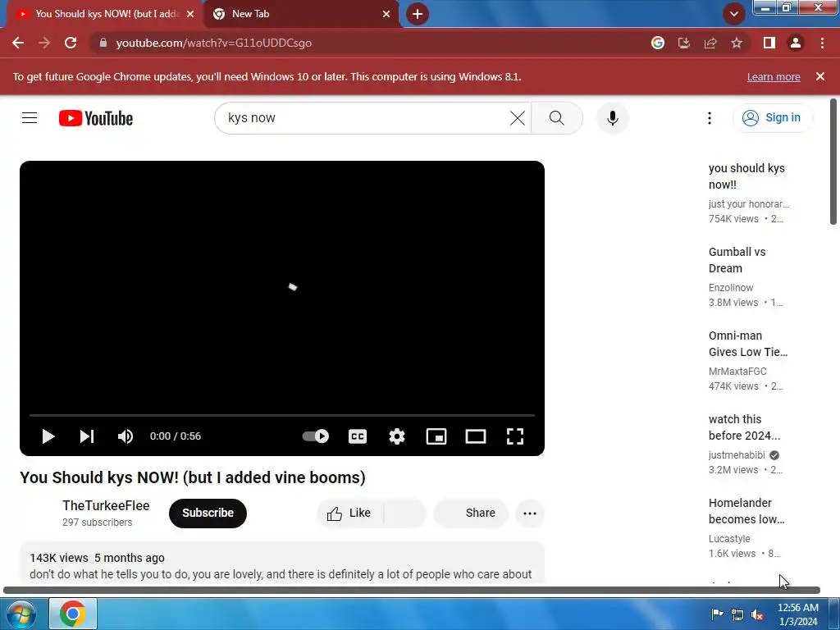
Task: Start voice search with microphone
Action: pyautogui.click(x=612, y=118)
